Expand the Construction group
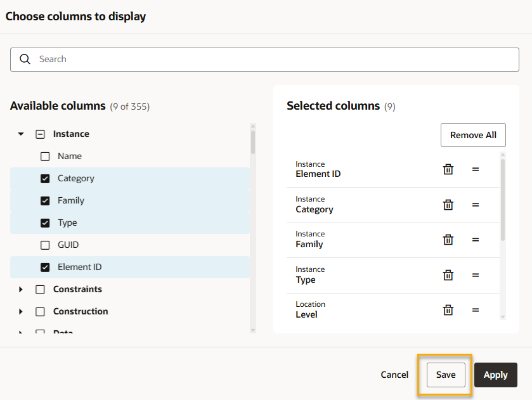Image resolution: width=532 pixels, height=400 pixels. point(21,312)
